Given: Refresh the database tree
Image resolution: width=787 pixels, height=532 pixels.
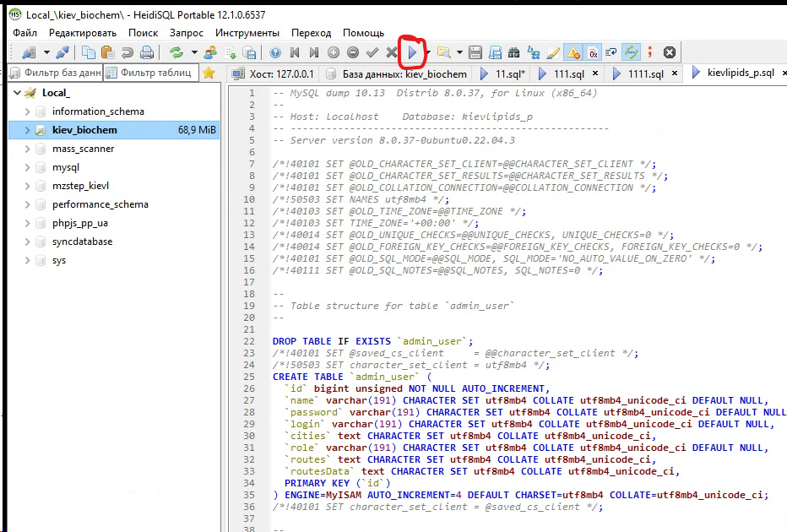Looking at the screenshot, I should [x=175, y=52].
